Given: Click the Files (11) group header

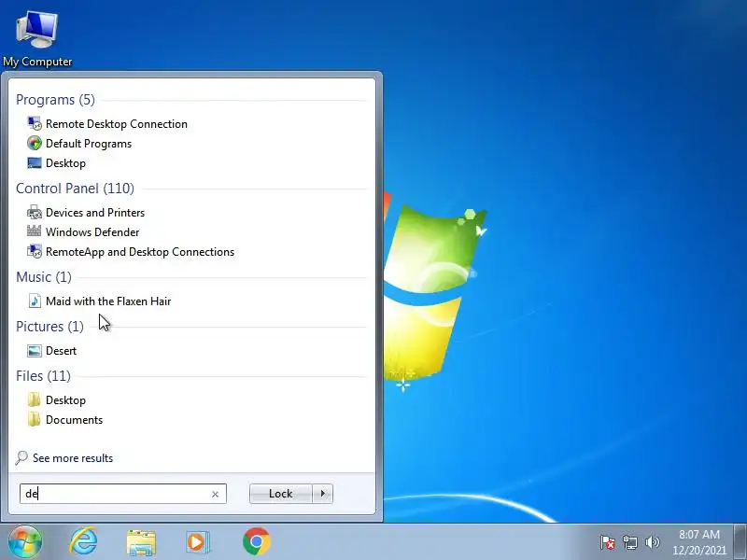Looking at the screenshot, I should pyautogui.click(x=43, y=376).
